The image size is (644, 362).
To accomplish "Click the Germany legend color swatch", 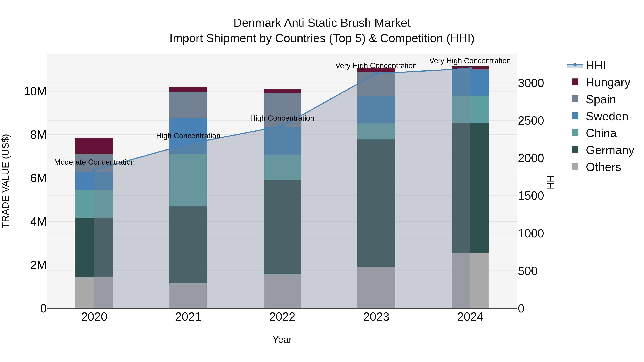I will pyautogui.click(x=575, y=150).
